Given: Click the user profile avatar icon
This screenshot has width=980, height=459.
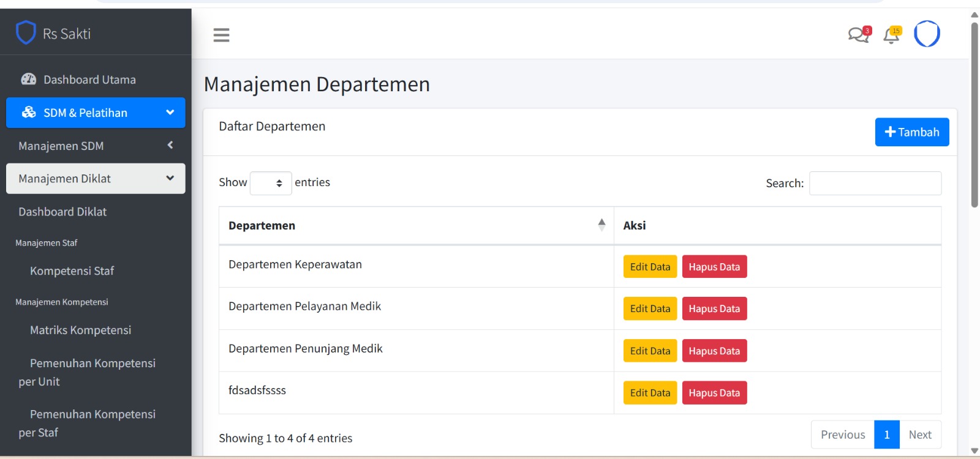Looking at the screenshot, I should 926,34.
